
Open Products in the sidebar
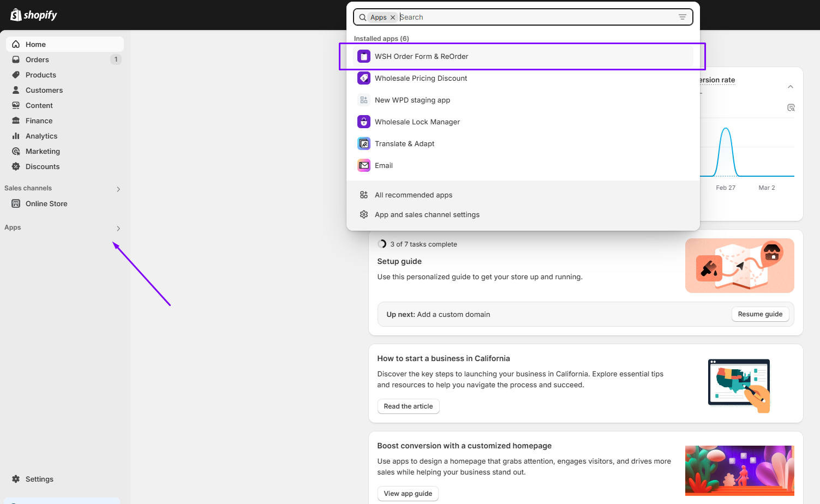point(65,75)
